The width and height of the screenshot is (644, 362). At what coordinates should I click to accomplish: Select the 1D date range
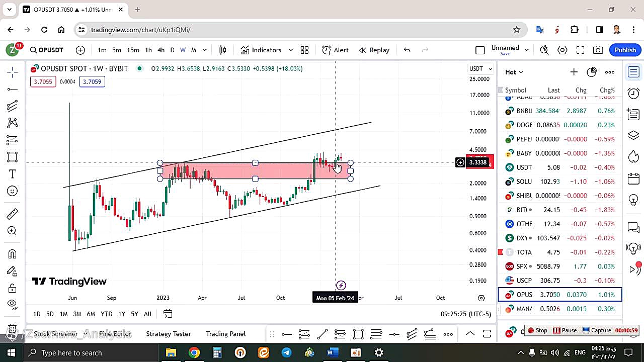pos(37,314)
